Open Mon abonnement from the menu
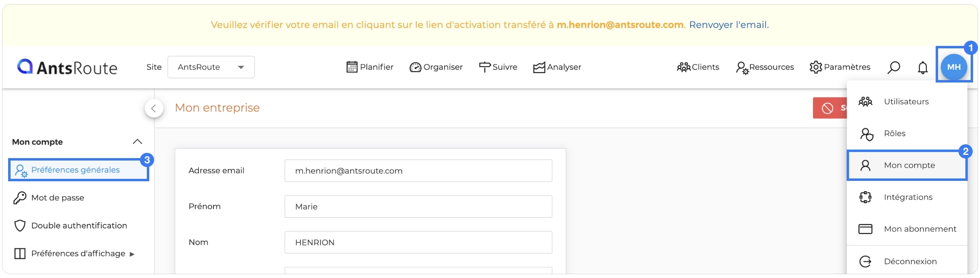Viewport: 980px width, 278px height. pos(907,229)
